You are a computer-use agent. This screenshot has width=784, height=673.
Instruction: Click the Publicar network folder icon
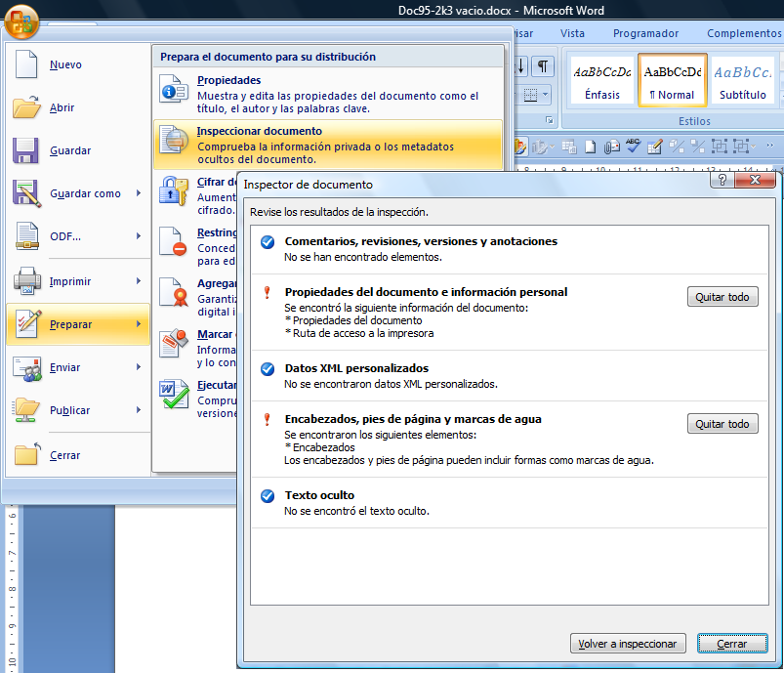pyautogui.click(x=26, y=410)
